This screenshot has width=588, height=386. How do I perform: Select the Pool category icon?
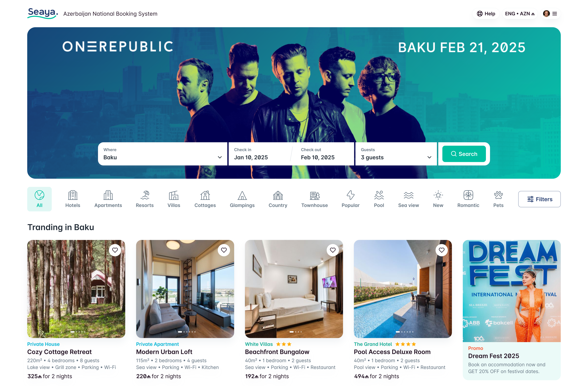tap(379, 195)
